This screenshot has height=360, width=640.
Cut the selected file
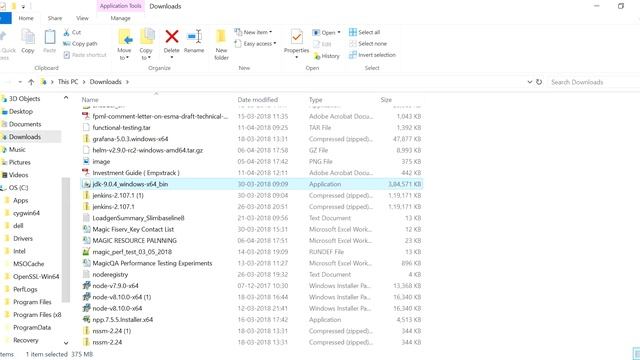point(72,32)
